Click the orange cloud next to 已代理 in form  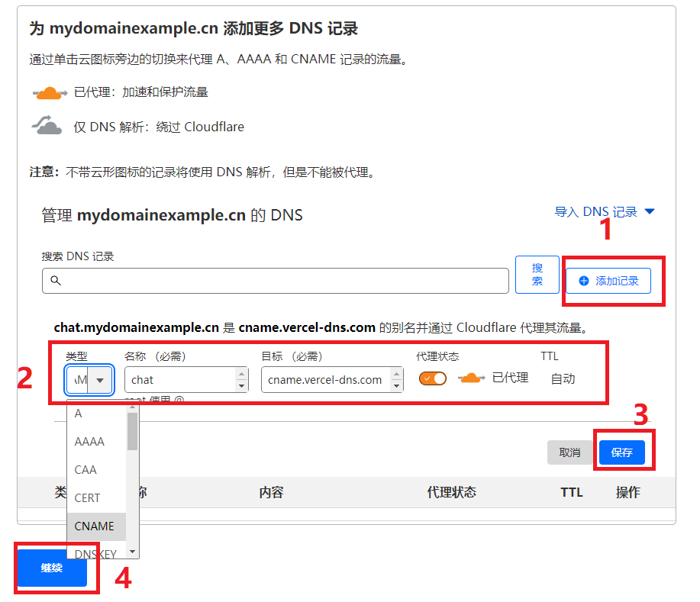tap(471, 378)
